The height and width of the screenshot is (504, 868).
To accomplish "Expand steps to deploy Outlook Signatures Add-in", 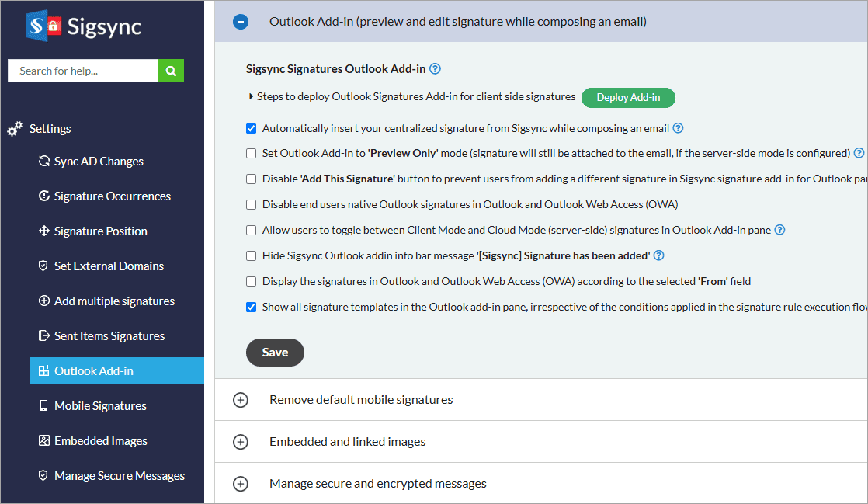I will point(251,97).
